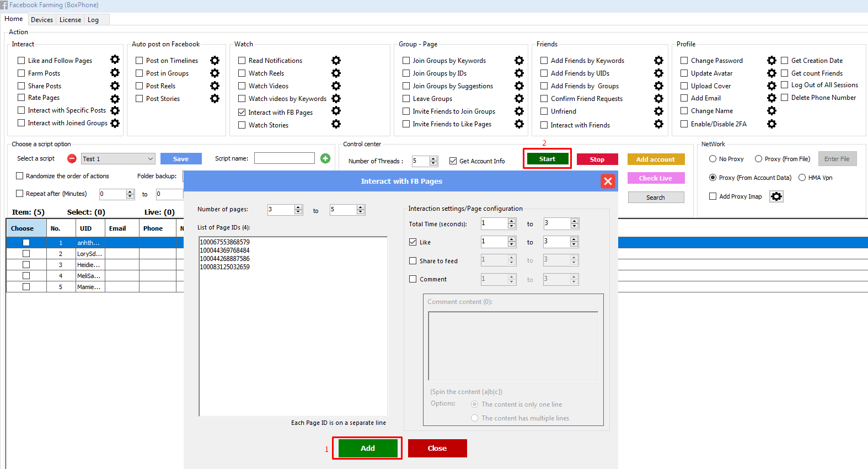The height and width of the screenshot is (469, 868).
Task: Decrease Total Time maximum seconds
Action: pos(575,226)
